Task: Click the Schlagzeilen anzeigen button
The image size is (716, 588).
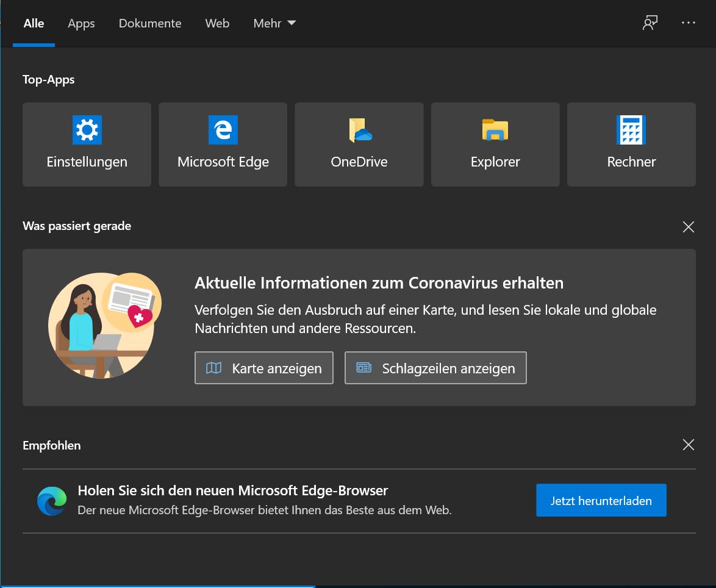Action: (x=435, y=368)
